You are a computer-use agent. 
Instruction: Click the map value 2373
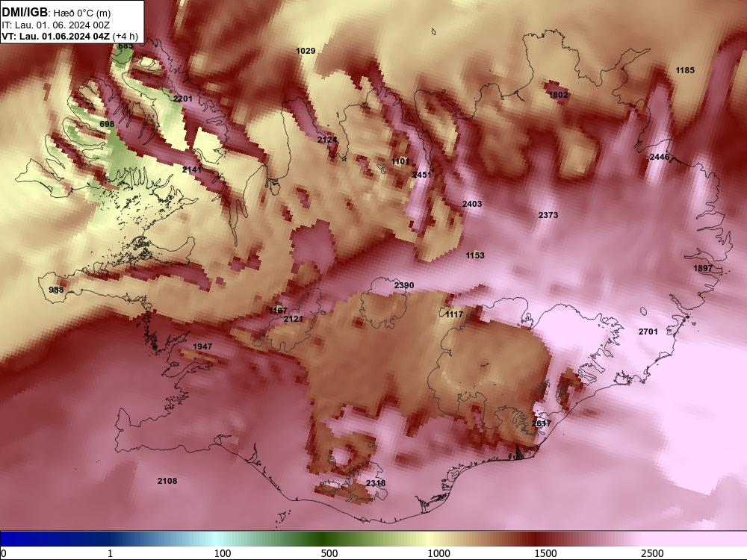[x=548, y=215]
